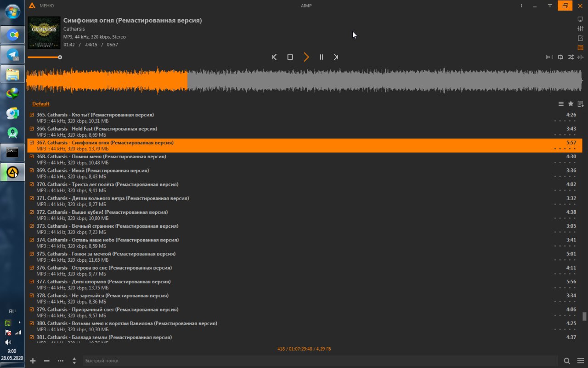Toggle waveform visualization icon

(x=580, y=57)
